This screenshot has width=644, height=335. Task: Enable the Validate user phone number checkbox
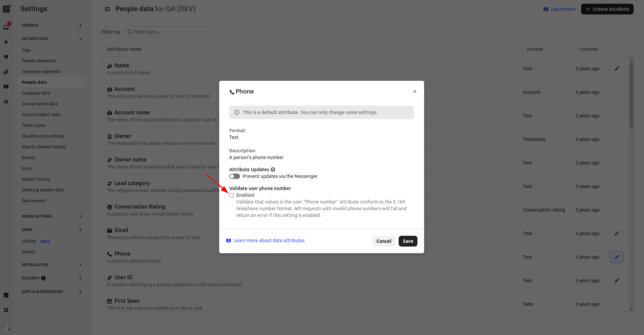point(232,195)
